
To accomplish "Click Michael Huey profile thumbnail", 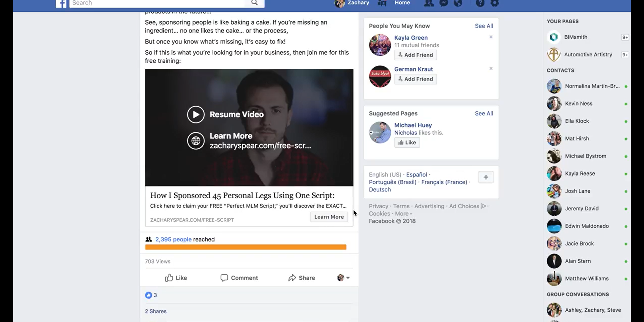I will point(380,132).
